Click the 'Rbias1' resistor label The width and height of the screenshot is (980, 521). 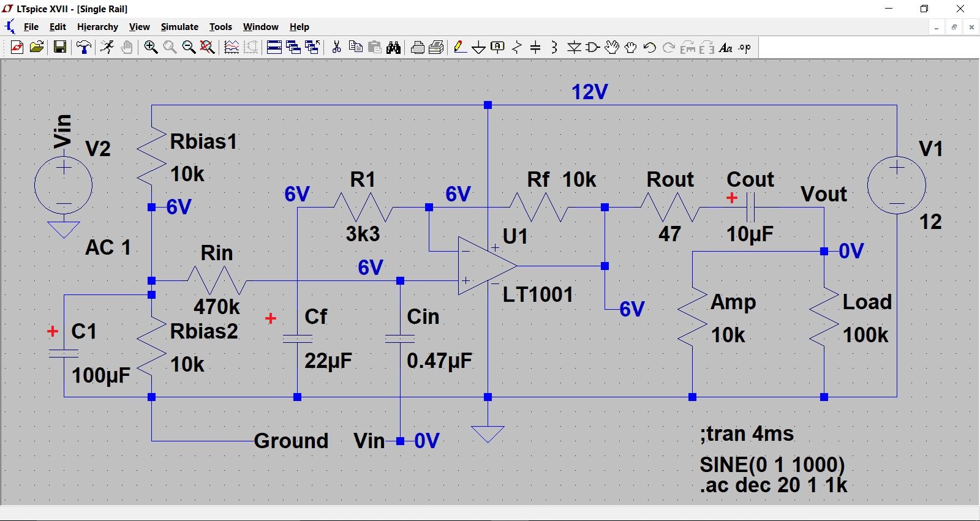(x=203, y=141)
